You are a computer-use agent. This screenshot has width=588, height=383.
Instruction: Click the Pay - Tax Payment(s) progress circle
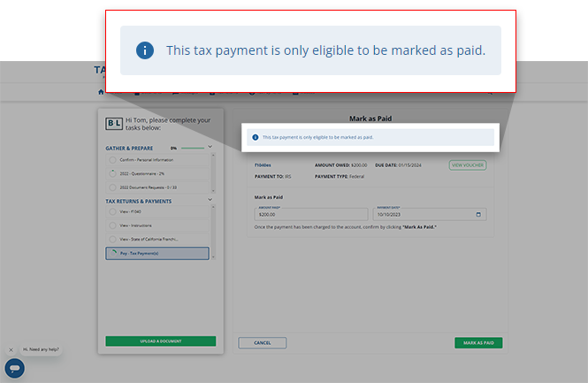click(x=113, y=253)
